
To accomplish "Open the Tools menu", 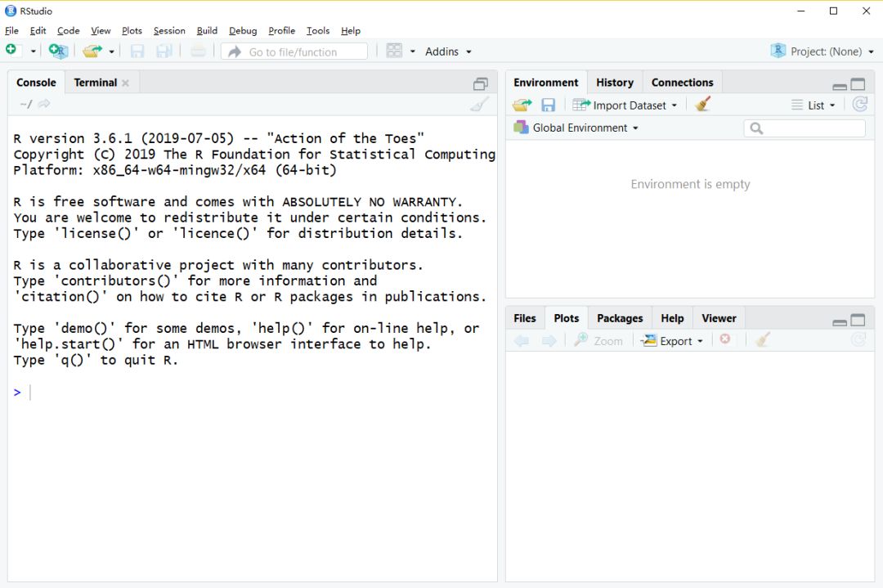I will point(317,30).
